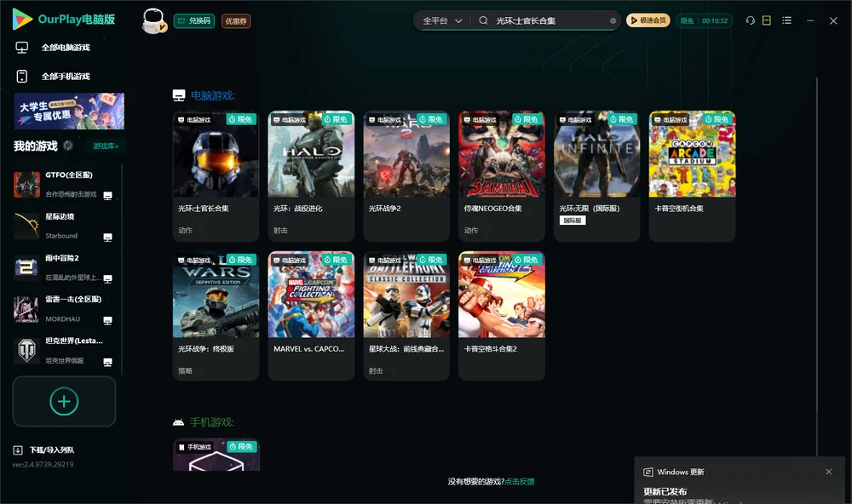
Task: Click the plus icon to add game
Action: click(x=64, y=401)
